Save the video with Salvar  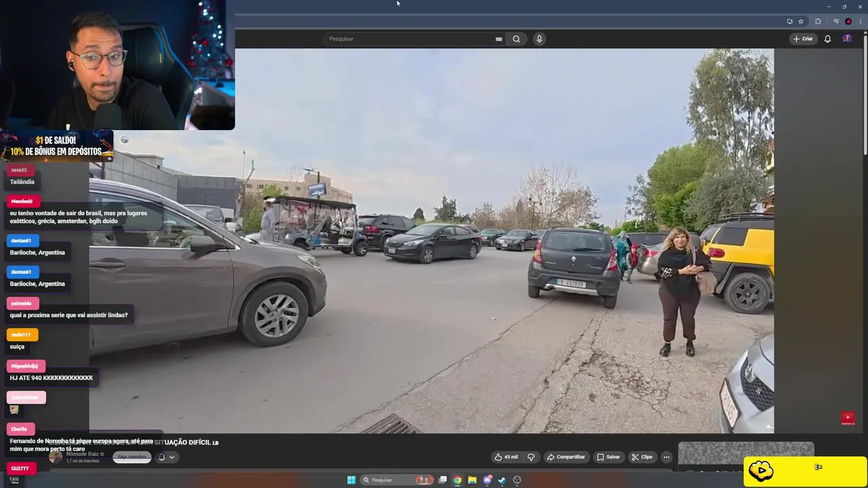pyautogui.click(x=608, y=457)
